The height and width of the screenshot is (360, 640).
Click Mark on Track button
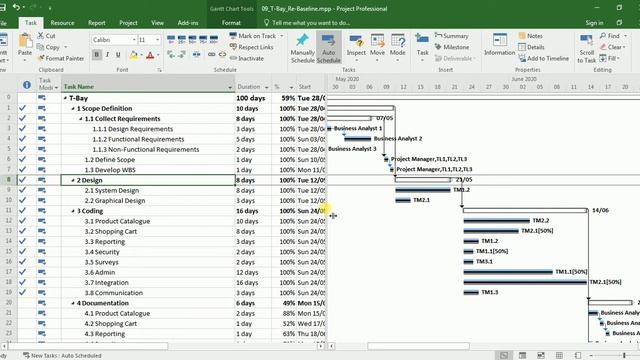(x=253, y=36)
